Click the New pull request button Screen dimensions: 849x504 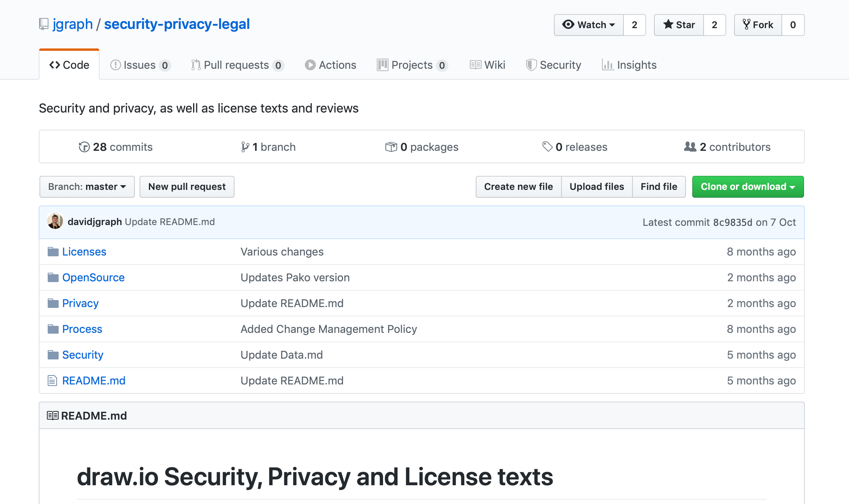(x=187, y=186)
